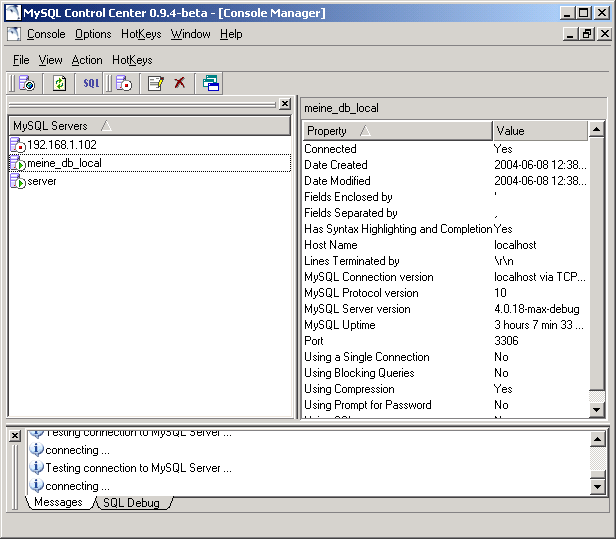616x539 pixels.
Task: Sort by MySQL Servers column header
Action: 150,126
